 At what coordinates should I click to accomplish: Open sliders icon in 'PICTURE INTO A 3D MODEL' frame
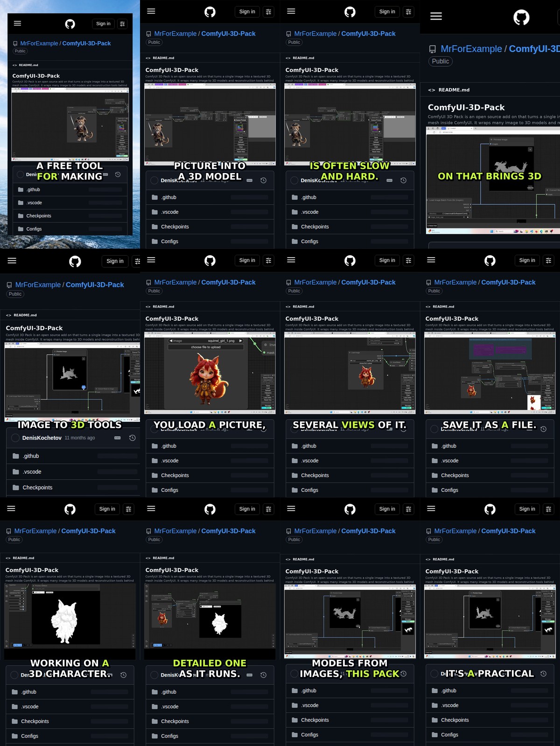268,12
